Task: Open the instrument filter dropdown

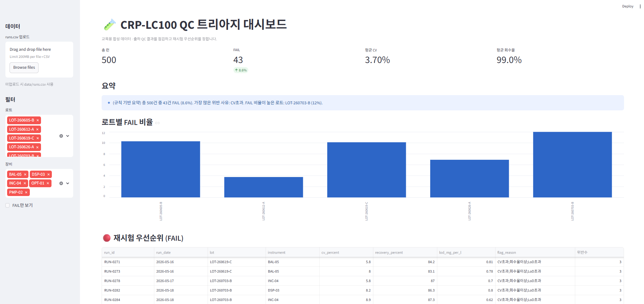Action: pos(68,183)
